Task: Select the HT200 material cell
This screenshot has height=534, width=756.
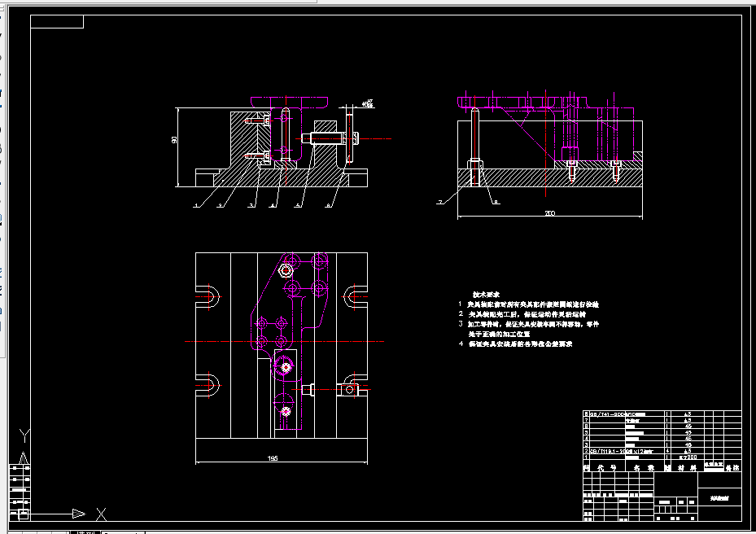Action: coord(688,457)
